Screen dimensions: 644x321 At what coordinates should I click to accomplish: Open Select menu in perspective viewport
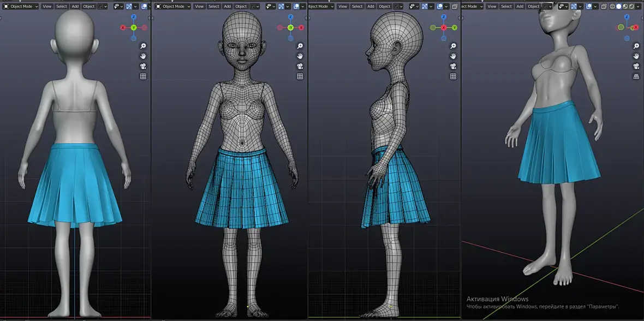506,6
